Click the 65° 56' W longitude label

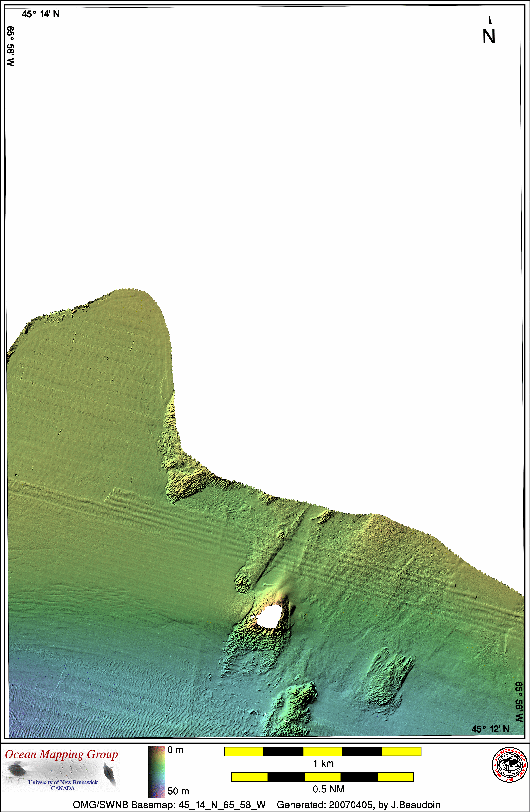519,702
